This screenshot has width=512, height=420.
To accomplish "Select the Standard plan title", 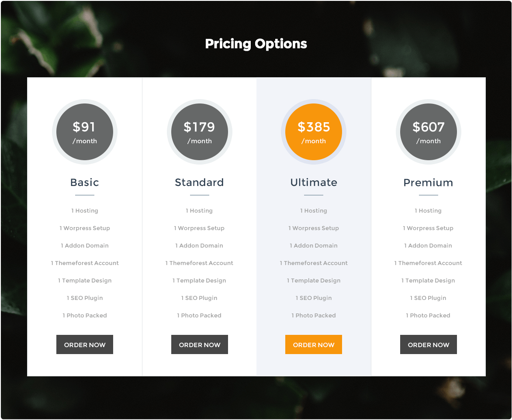I will 200,182.
